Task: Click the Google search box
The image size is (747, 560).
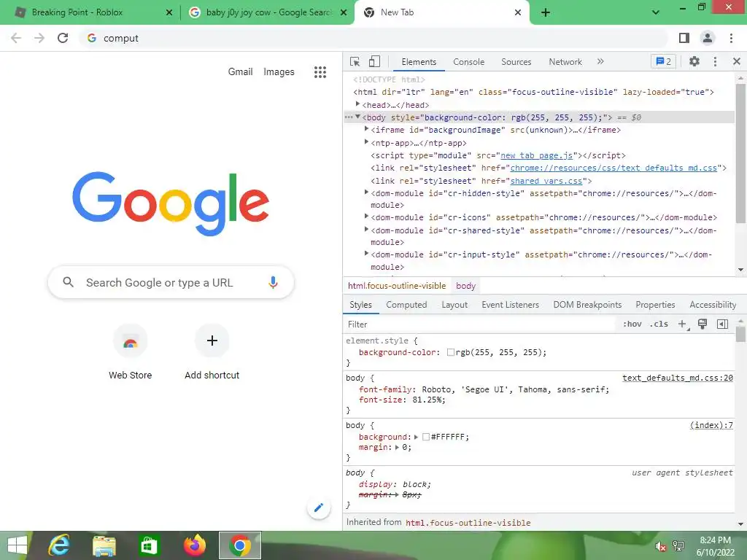Action: pos(171,282)
